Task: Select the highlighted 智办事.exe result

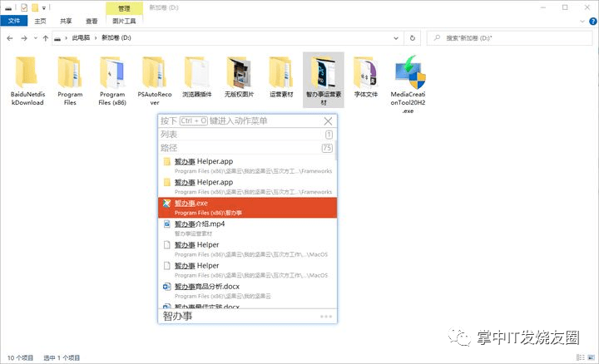Action: (248, 208)
